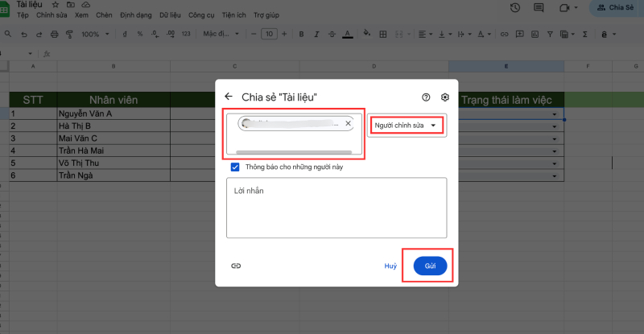Click move to folder icon

(x=71, y=5)
